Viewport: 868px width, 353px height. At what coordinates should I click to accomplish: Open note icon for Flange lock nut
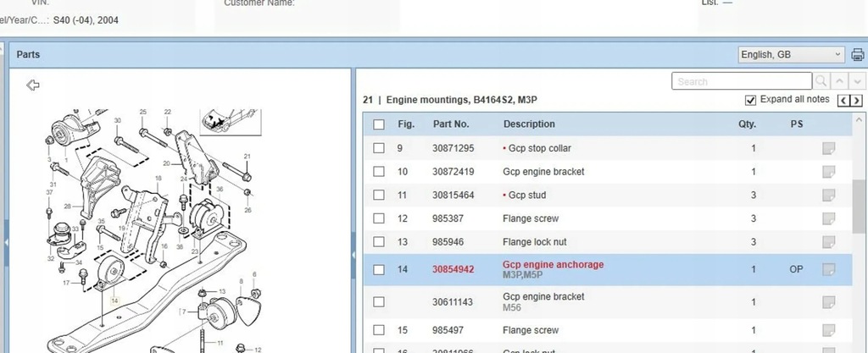(828, 242)
